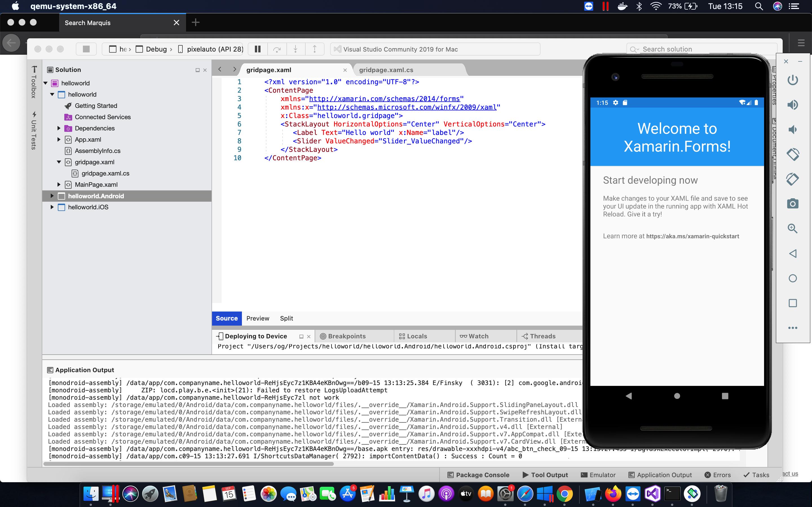Take a screenshot using the emulator camera icon
The width and height of the screenshot is (812, 507).
pyautogui.click(x=793, y=203)
